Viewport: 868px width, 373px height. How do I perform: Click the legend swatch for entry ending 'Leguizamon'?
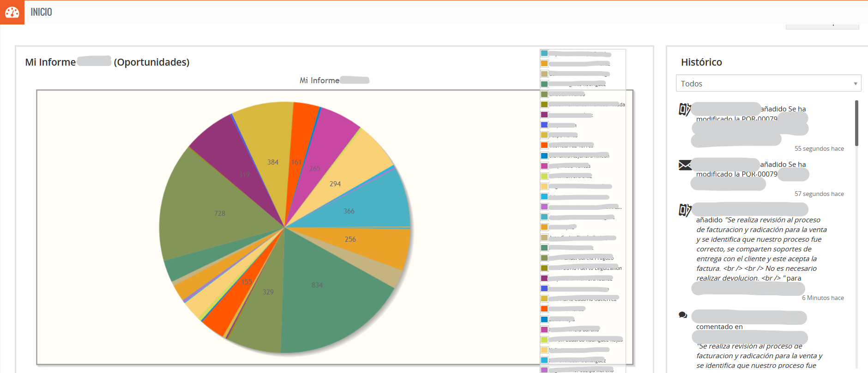[544, 268]
